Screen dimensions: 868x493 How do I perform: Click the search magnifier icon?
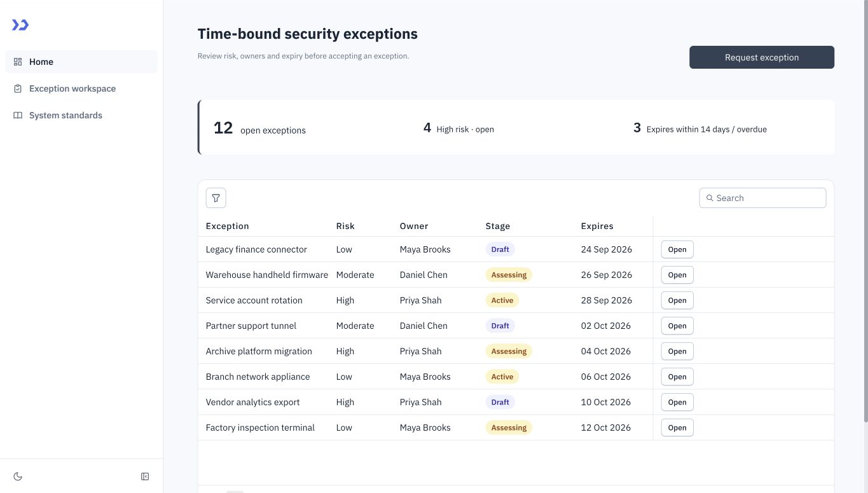coord(710,198)
